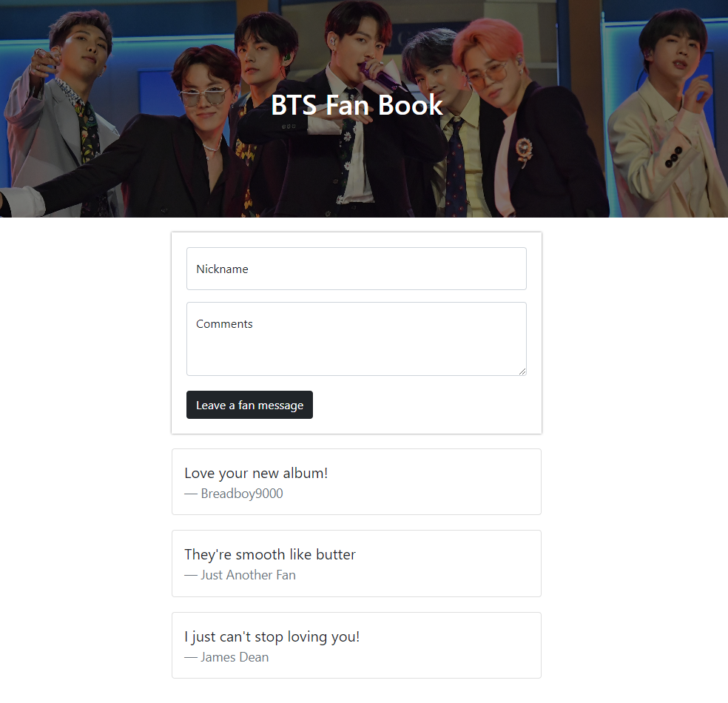This screenshot has height=703, width=728.
Task: Click the BTS Fan Book heading
Action: (x=357, y=105)
